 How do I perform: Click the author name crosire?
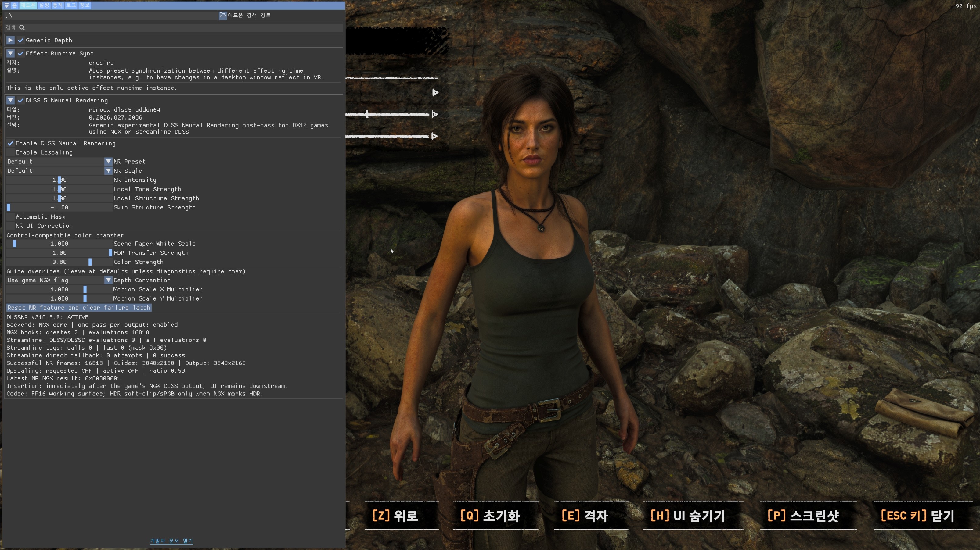[101, 63]
